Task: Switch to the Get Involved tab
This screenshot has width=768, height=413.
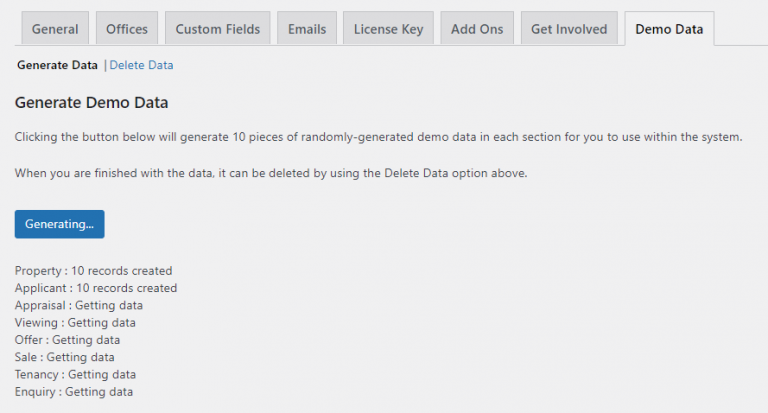Action: [x=568, y=29]
